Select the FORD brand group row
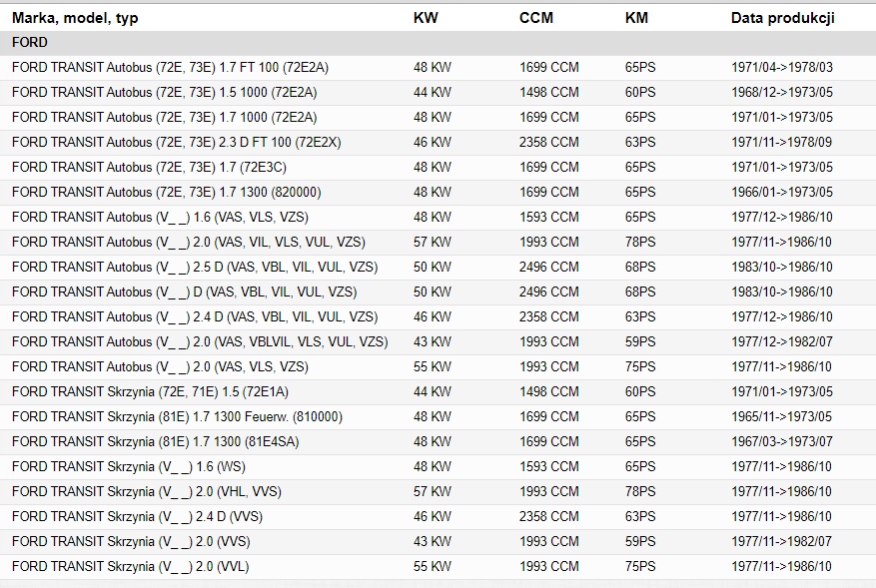 30,43
